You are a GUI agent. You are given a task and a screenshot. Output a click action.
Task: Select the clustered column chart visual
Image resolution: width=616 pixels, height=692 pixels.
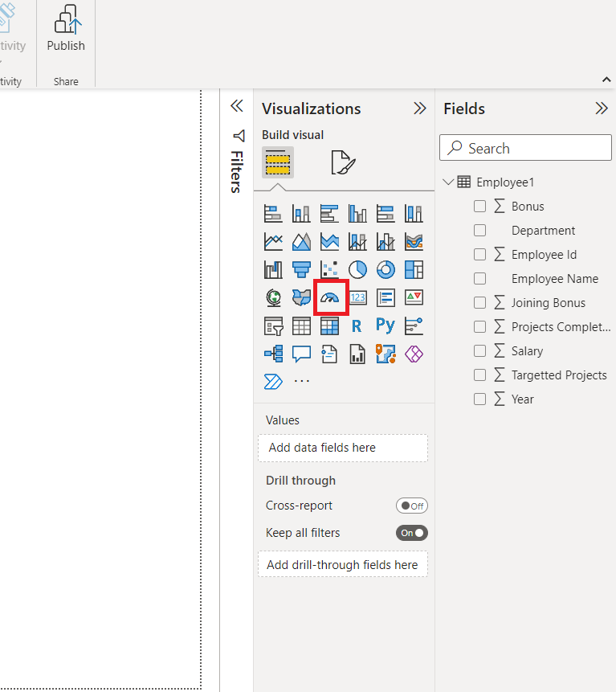pyautogui.click(x=357, y=214)
